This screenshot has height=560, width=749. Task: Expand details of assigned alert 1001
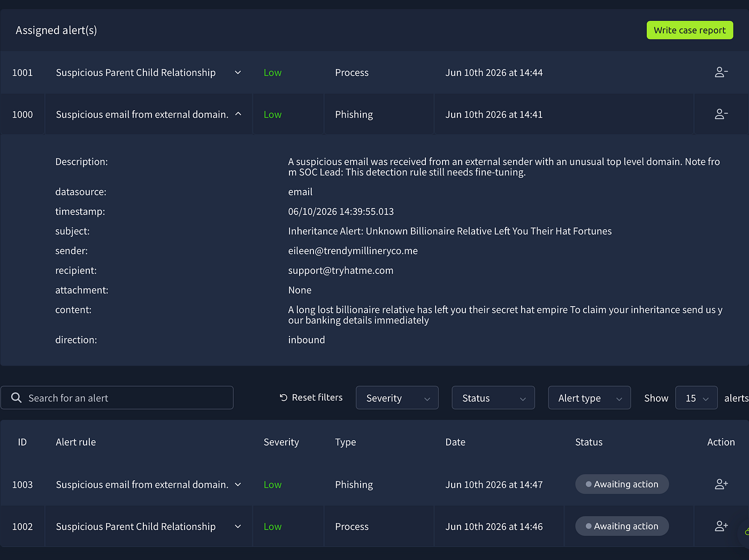pyautogui.click(x=238, y=72)
